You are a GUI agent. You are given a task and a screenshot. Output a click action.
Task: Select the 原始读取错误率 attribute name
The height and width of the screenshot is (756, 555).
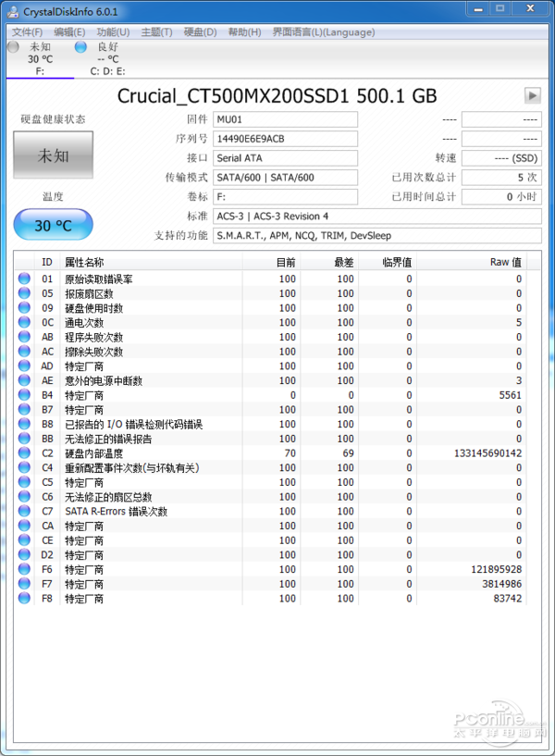99,279
